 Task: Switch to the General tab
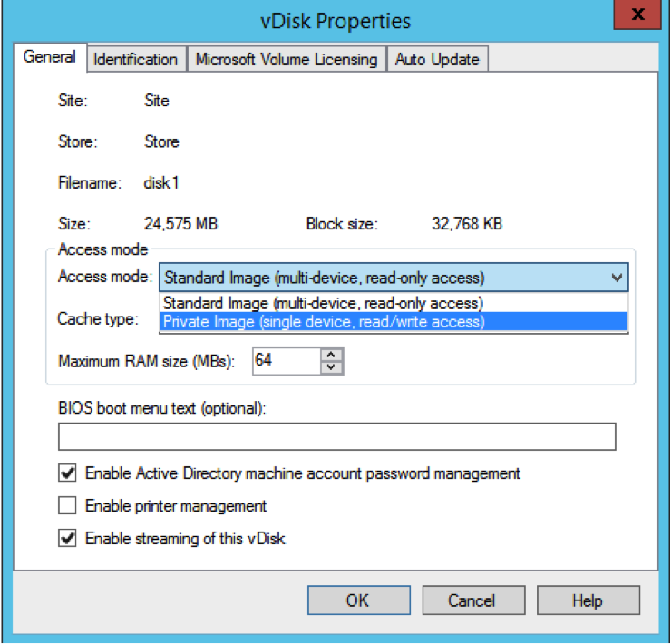pos(50,57)
